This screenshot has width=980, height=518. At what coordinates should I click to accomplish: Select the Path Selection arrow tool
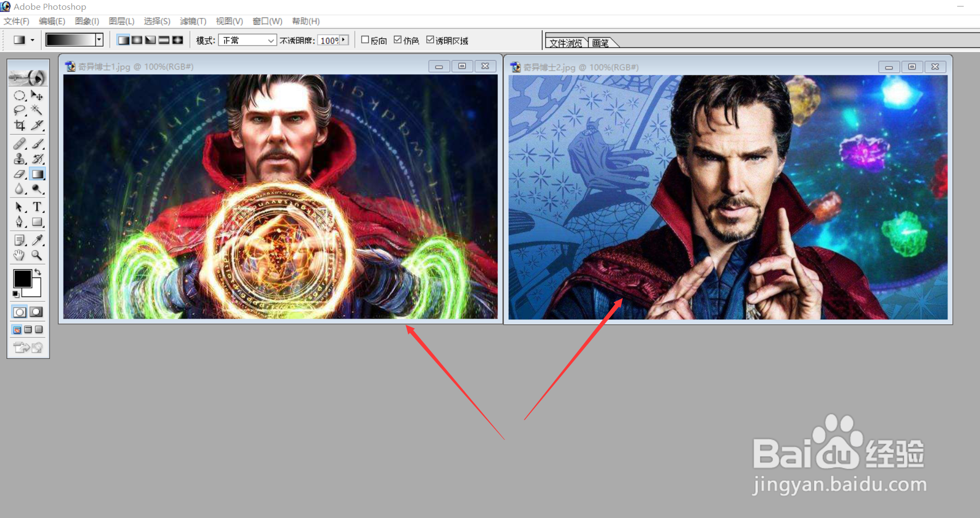[20, 207]
